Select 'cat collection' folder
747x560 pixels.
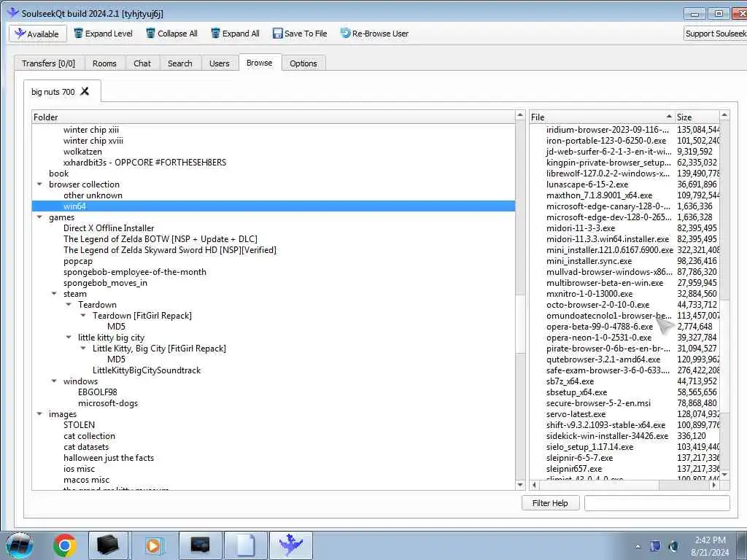(89, 436)
